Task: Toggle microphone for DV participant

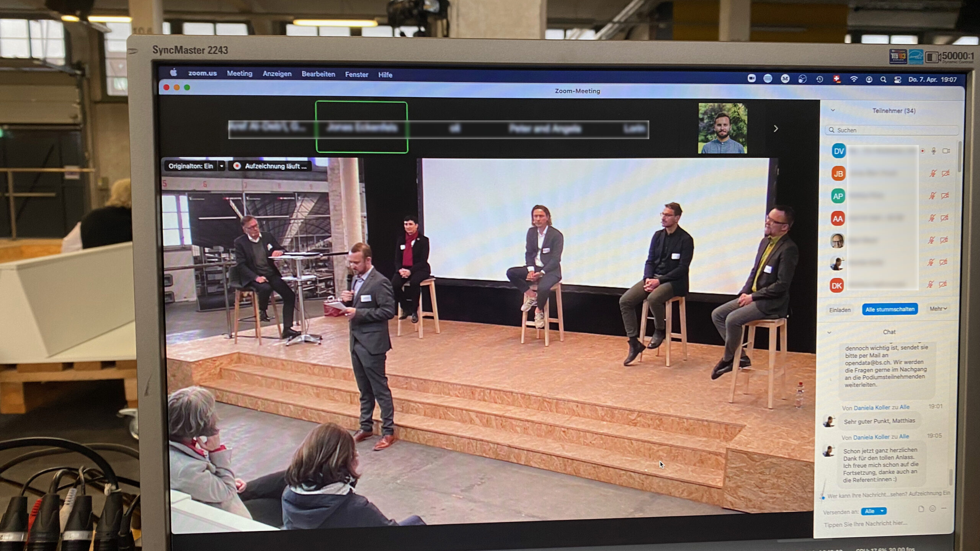Action: coord(934,151)
